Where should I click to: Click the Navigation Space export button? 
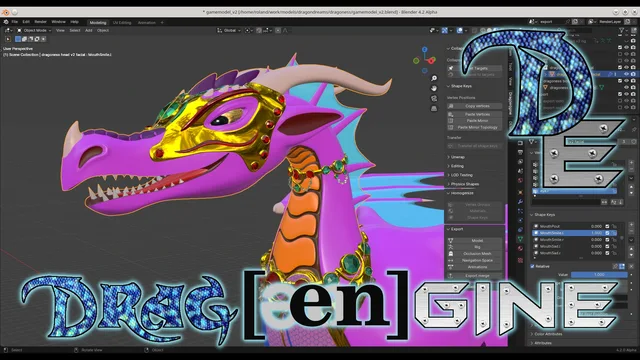[475, 260]
